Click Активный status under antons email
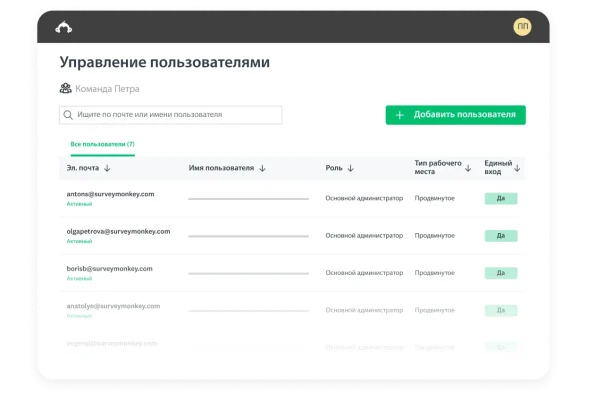 click(79, 204)
